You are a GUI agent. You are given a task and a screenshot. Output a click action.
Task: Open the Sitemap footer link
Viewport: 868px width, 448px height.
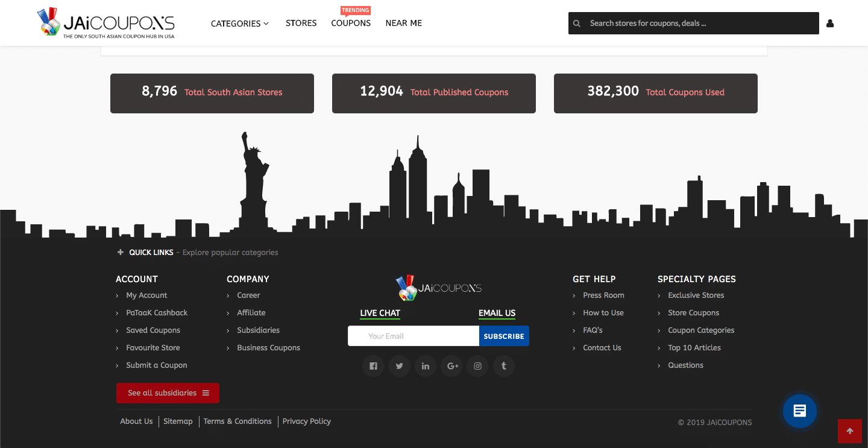pyautogui.click(x=178, y=421)
